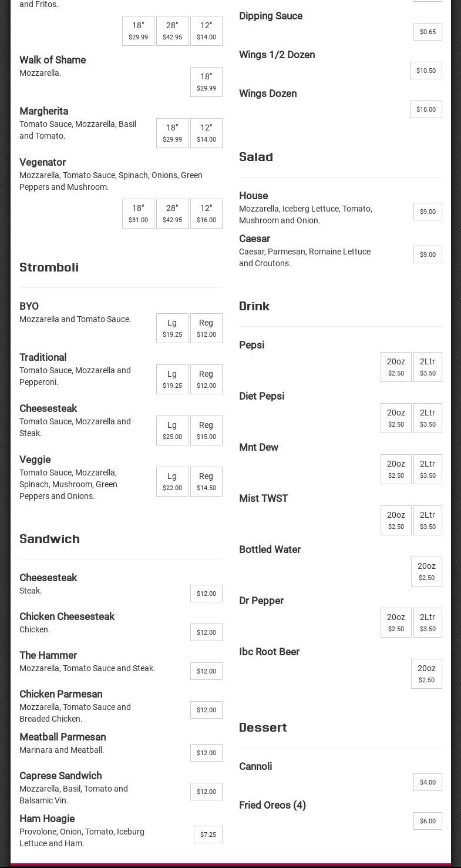This screenshot has width=461, height=868.
Task: Choose the 12" Margherita pizza size
Action: pos(206,133)
